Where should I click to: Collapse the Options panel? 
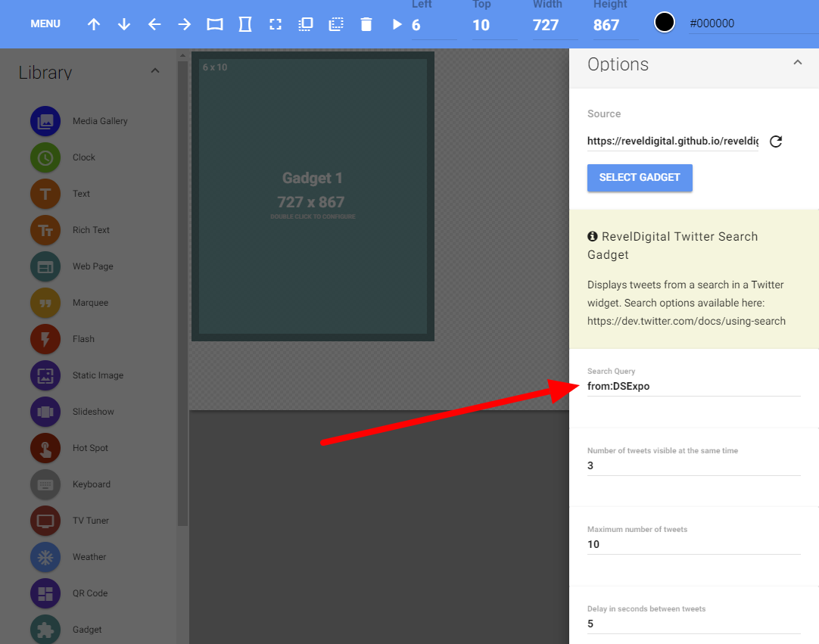coord(798,63)
